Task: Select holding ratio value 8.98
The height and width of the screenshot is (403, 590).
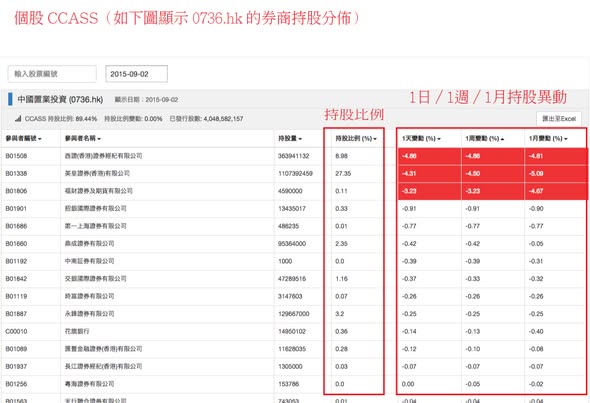Action: tap(341, 156)
